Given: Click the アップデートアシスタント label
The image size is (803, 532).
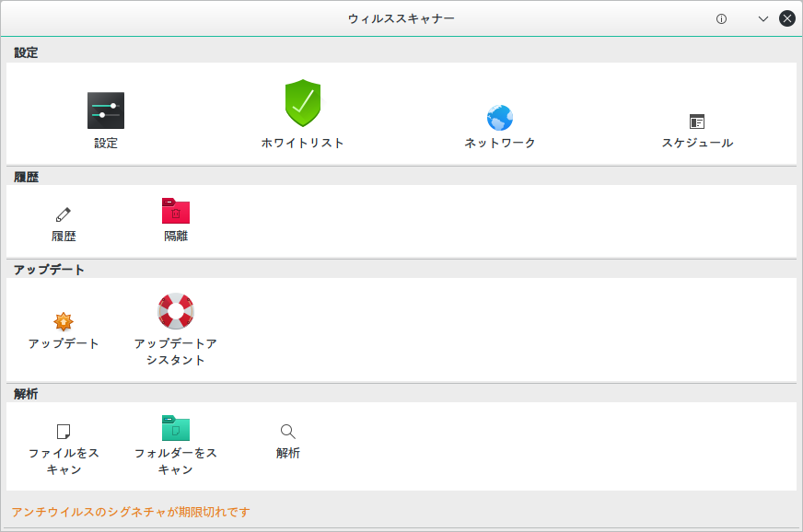Looking at the screenshot, I should (x=176, y=352).
